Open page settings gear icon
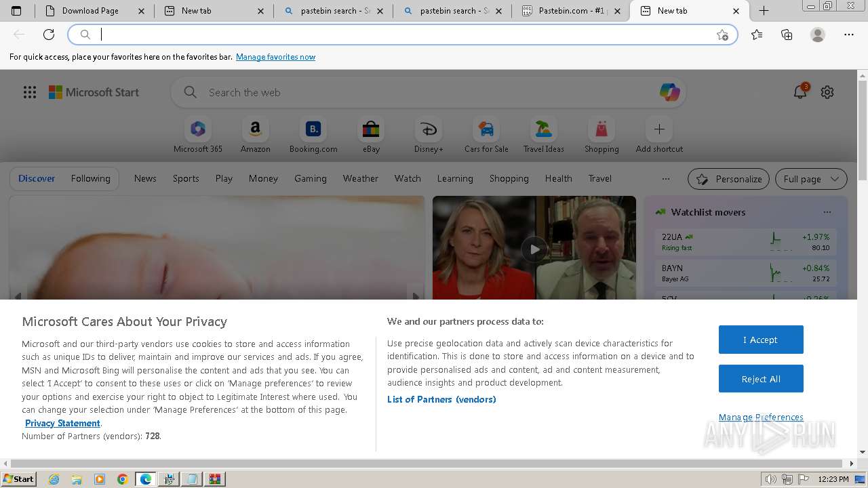Viewport: 868px width, 488px height. [827, 92]
